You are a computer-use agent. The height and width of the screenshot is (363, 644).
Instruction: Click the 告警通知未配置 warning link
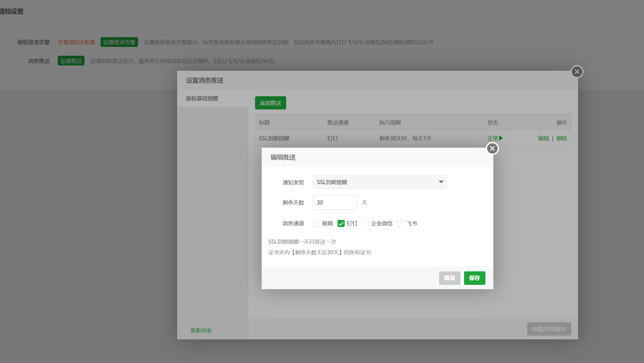[76, 42]
